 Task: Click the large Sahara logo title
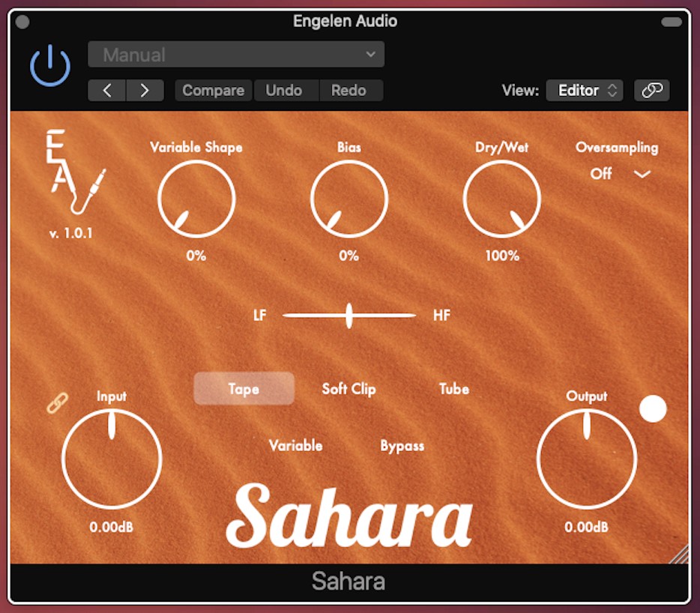349,516
